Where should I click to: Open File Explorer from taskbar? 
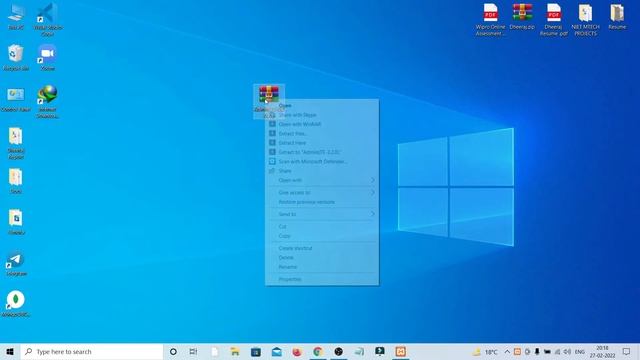(235, 351)
